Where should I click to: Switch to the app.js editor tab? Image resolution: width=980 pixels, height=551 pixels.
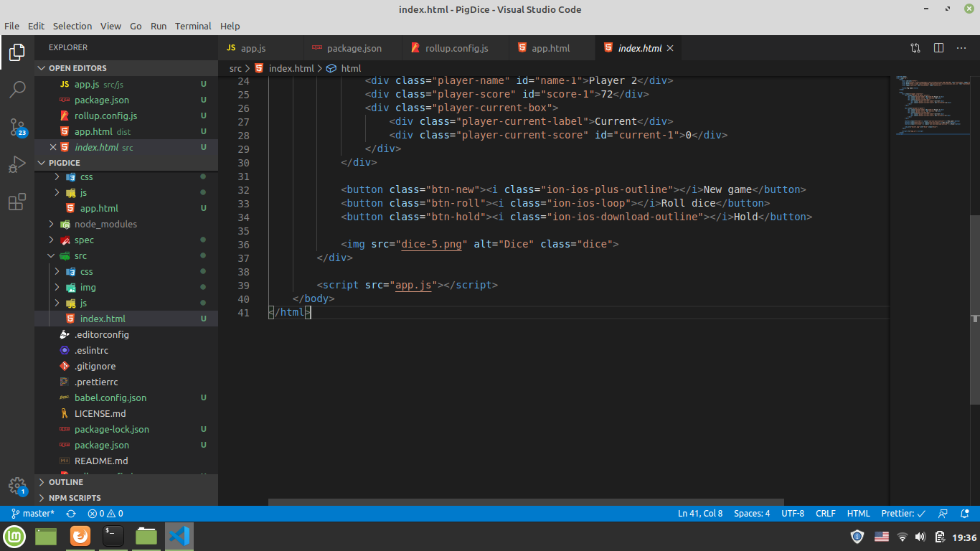pyautogui.click(x=261, y=48)
